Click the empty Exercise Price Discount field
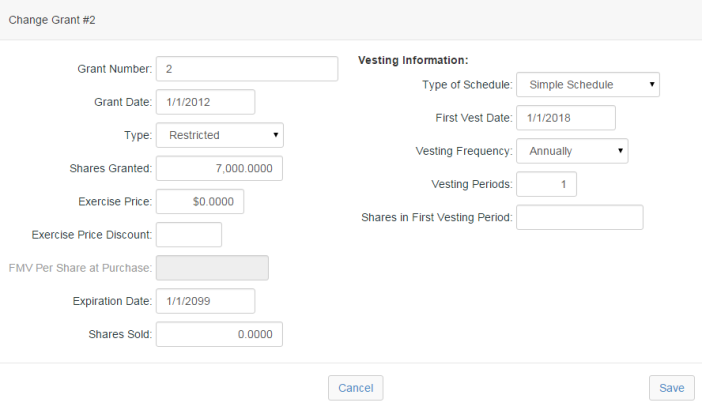This screenshot has height=410, width=702. pos(188,235)
